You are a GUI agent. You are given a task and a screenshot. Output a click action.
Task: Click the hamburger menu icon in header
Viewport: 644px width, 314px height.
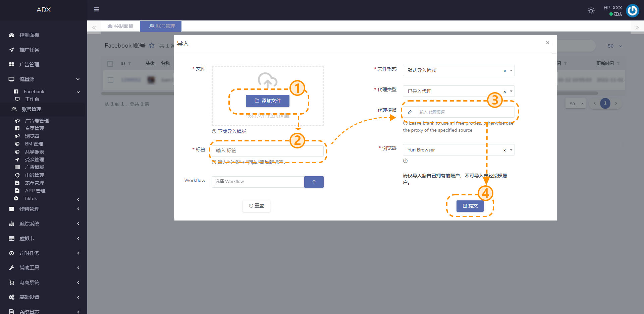point(97,9)
